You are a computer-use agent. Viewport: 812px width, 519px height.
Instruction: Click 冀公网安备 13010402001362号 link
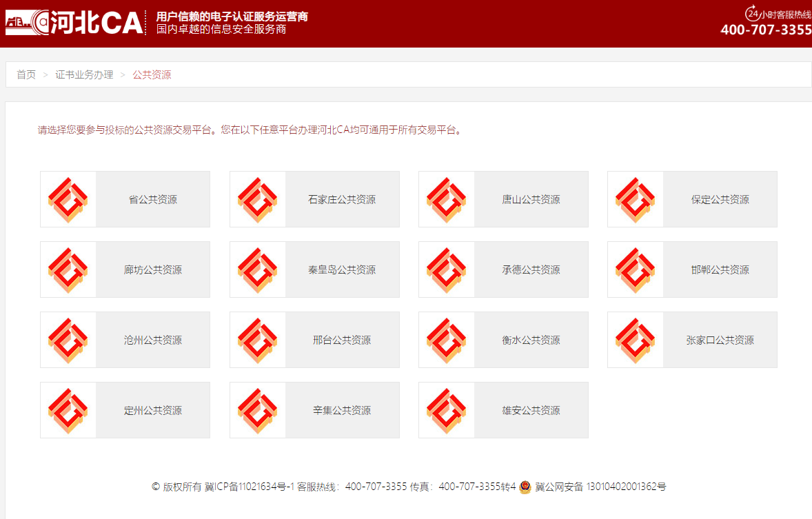click(600, 487)
